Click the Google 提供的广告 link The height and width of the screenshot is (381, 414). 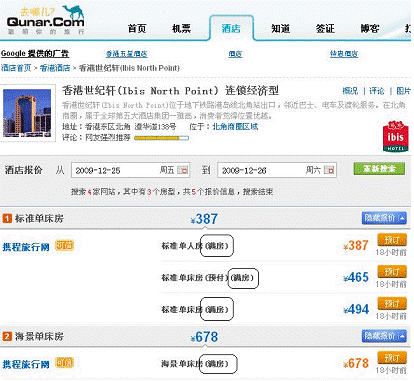pos(35,53)
